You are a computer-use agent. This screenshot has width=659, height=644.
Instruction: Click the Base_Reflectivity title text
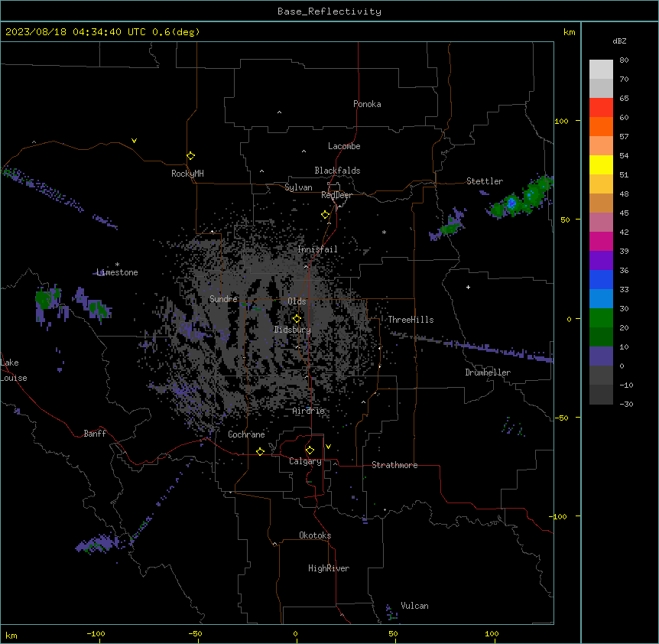[329, 11]
